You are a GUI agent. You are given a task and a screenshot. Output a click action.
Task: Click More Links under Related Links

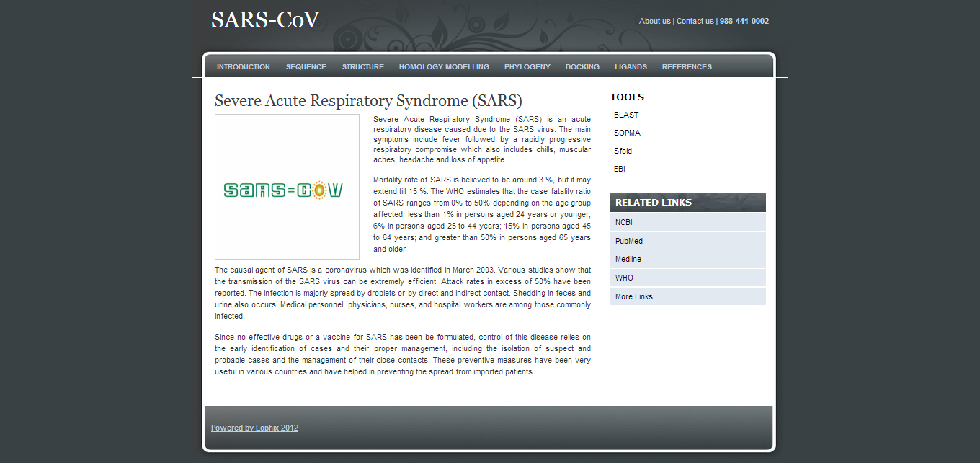[x=633, y=296]
